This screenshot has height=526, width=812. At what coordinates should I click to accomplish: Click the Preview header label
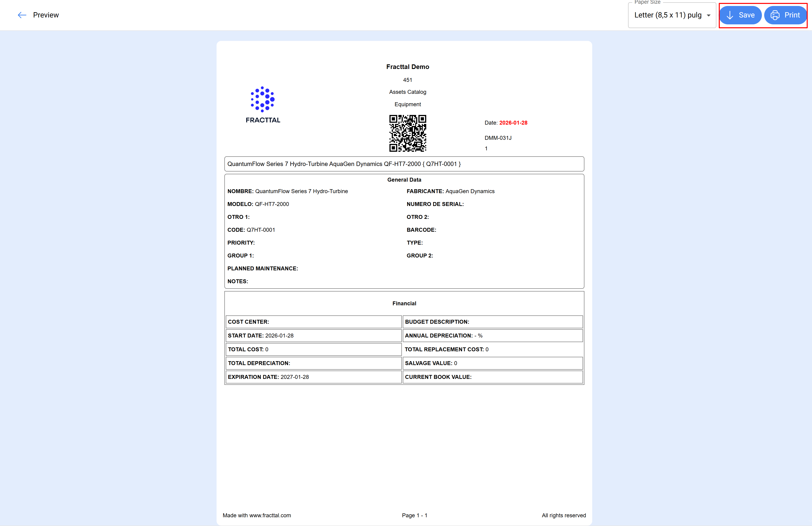(x=46, y=15)
